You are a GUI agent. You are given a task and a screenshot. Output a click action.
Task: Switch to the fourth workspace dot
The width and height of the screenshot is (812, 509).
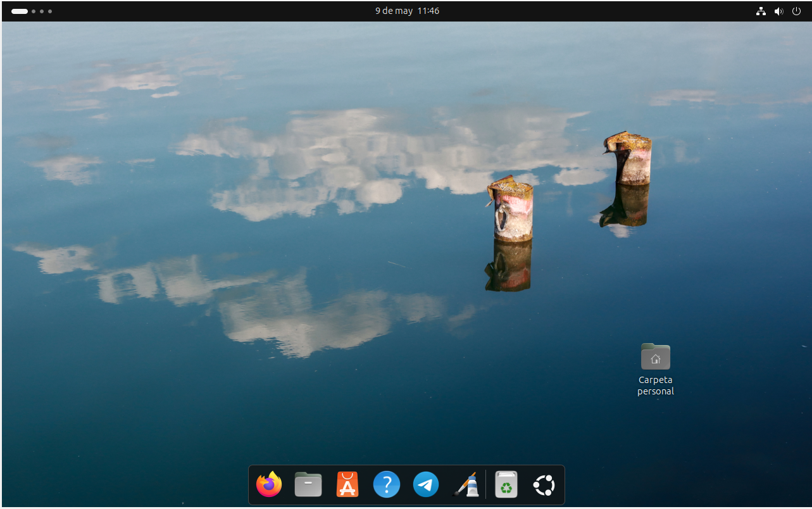click(x=50, y=11)
